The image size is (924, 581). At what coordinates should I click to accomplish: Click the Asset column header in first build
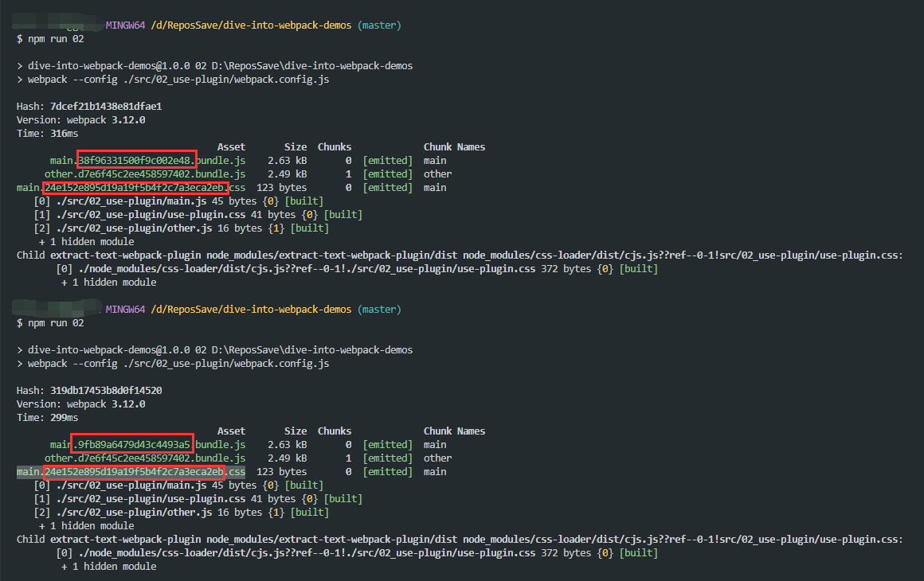tap(231, 147)
